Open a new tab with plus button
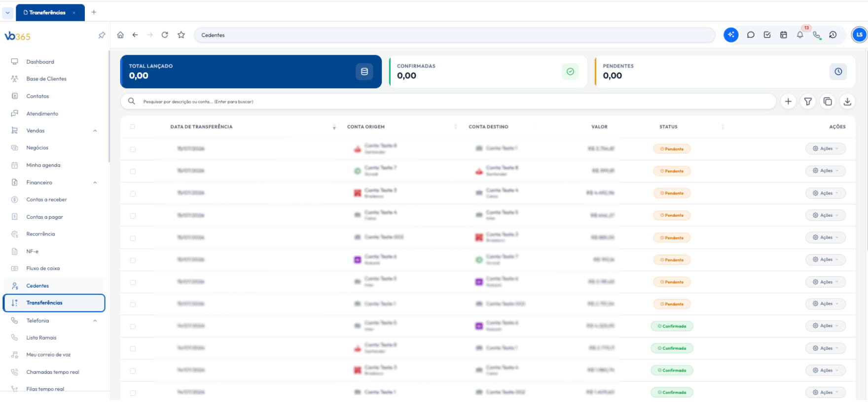868x402 pixels. coord(94,12)
